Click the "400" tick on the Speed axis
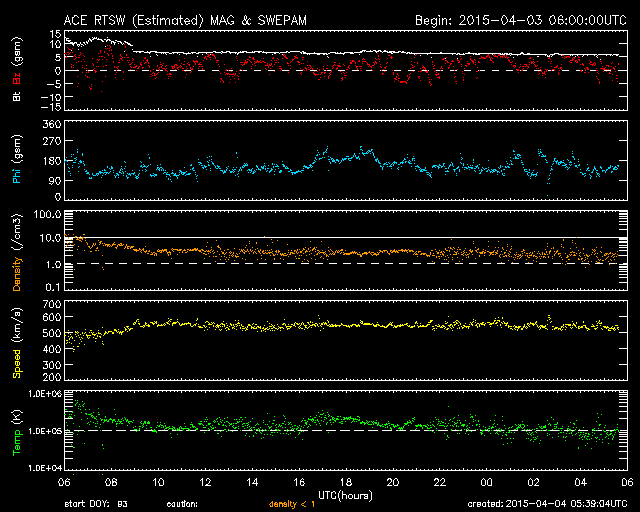The width and height of the screenshot is (640, 512). [52, 349]
